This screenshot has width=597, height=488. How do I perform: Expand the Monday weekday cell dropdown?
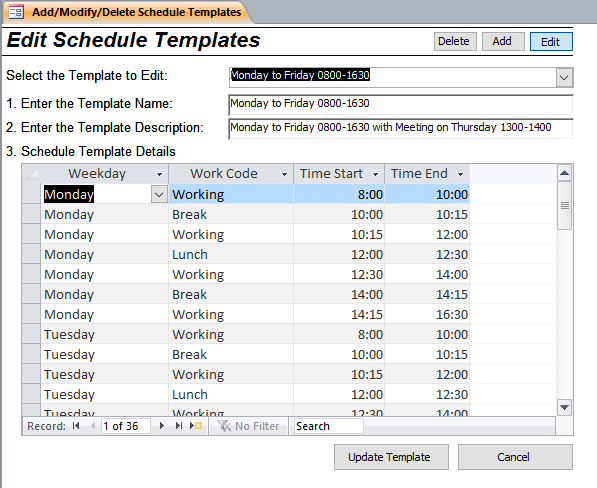(x=159, y=195)
